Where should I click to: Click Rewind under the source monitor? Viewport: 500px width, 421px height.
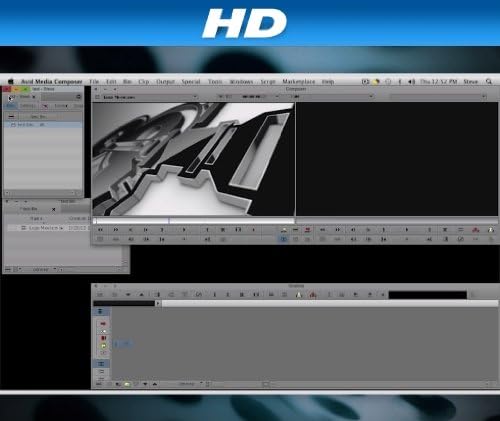[100, 230]
